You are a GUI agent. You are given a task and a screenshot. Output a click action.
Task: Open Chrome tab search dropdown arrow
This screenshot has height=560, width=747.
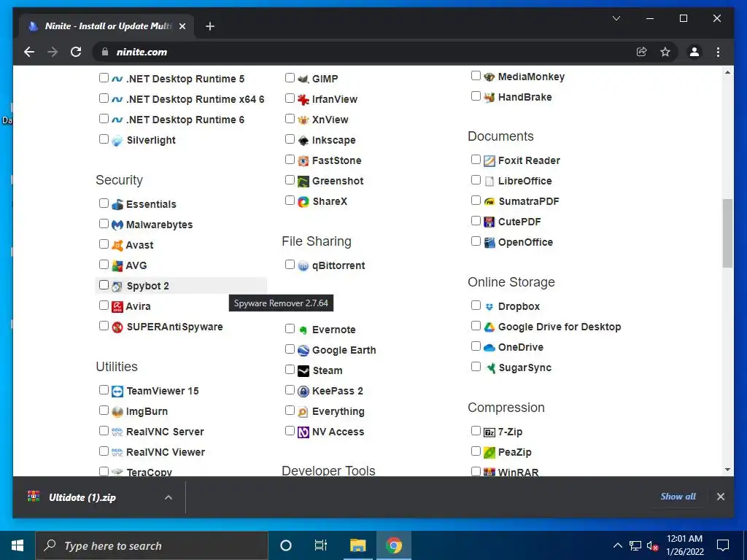pyautogui.click(x=616, y=18)
